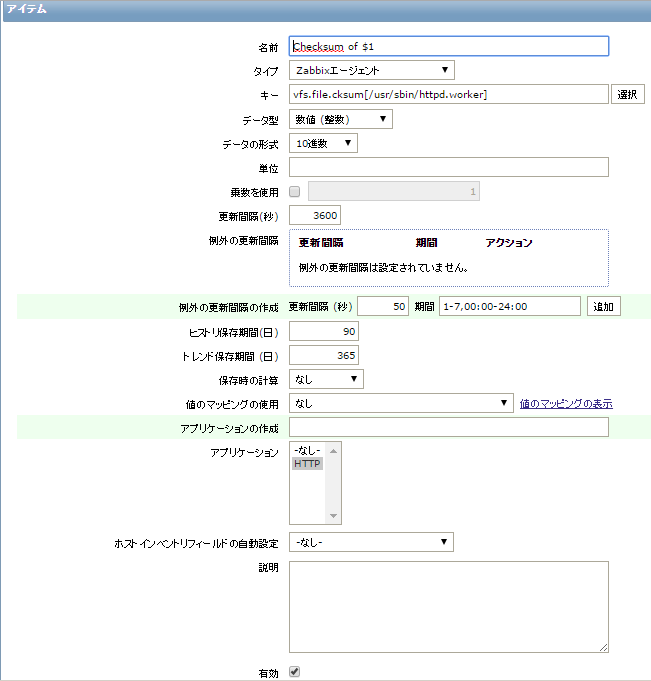Open the 値のマッピングの使用 dropdown
Image resolution: width=651 pixels, height=681 pixels.
(x=401, y=403)
